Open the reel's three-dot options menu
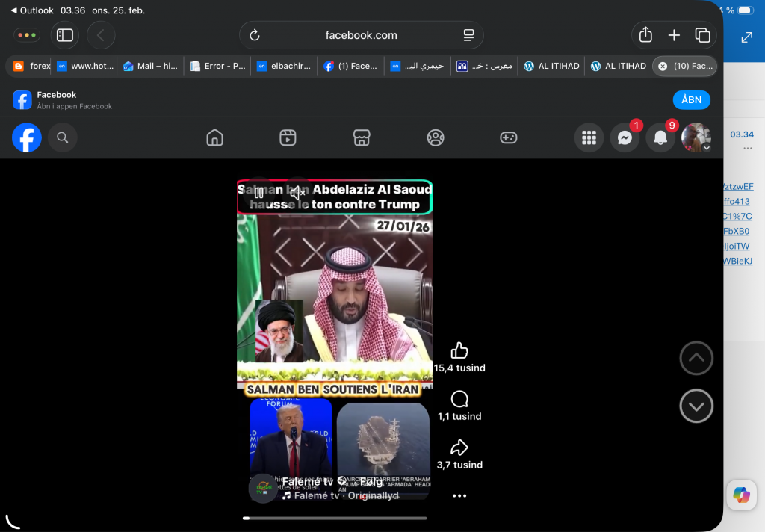 coord(459,496)
